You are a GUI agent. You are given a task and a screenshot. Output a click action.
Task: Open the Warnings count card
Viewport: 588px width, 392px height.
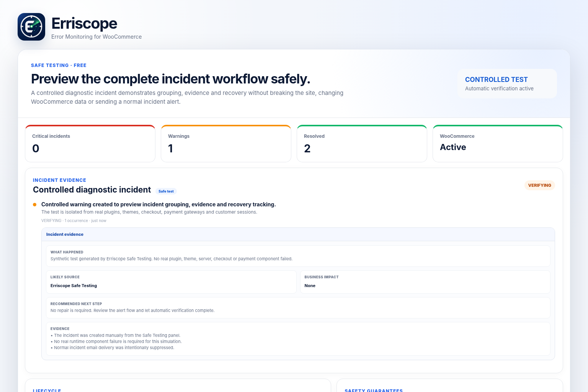tap(226, 144)
